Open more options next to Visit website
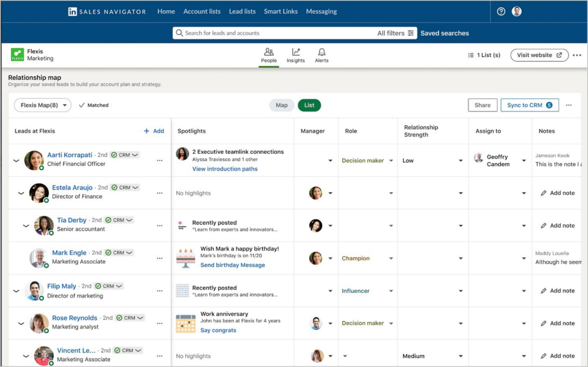The width and height of the screenshot is (588, 367). [x=577, y=56]
